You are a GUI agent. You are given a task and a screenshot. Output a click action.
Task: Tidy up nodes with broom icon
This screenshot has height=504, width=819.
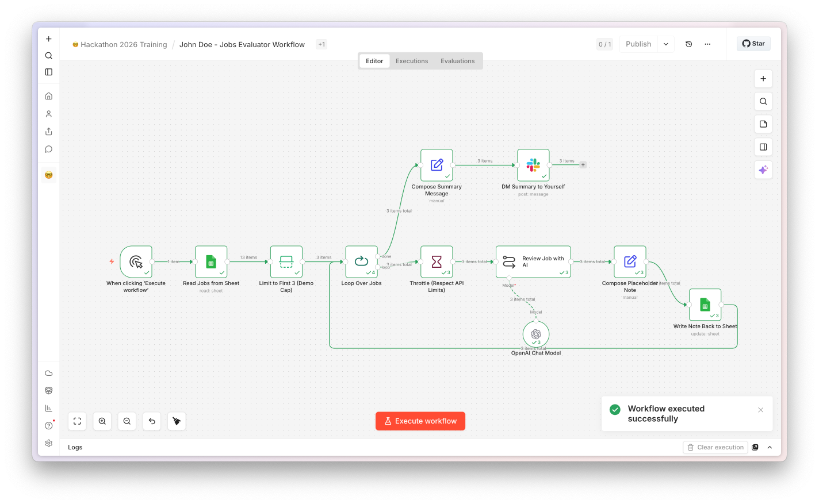177,421
